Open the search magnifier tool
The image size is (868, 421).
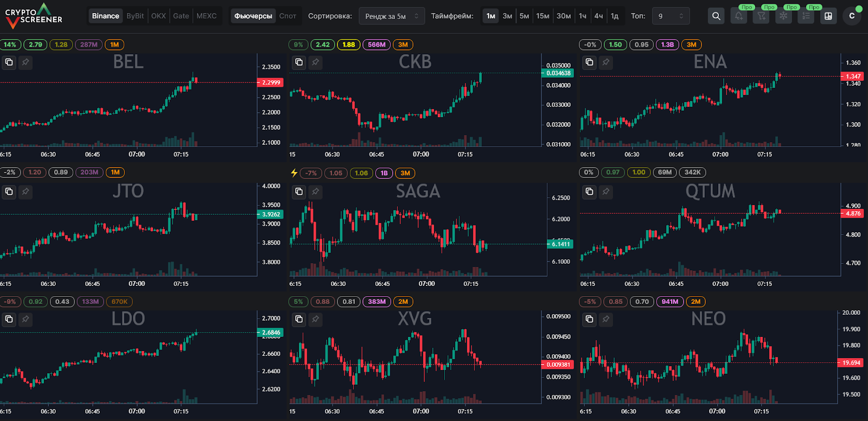(x=716, y=16)
